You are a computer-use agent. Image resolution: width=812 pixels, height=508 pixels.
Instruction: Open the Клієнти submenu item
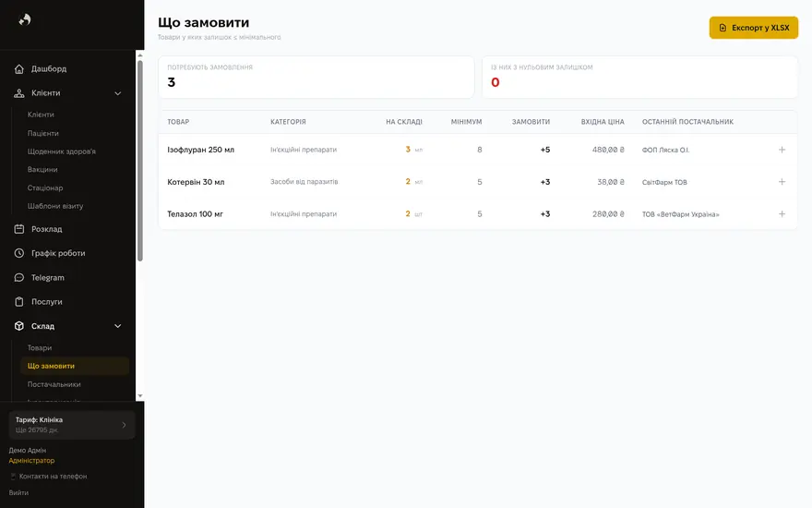41,115
